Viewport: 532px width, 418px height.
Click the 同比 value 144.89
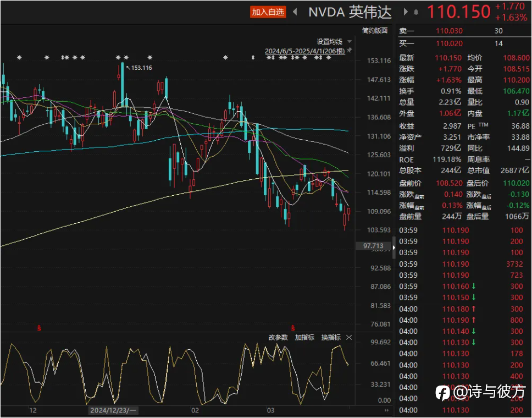point(518,148)
